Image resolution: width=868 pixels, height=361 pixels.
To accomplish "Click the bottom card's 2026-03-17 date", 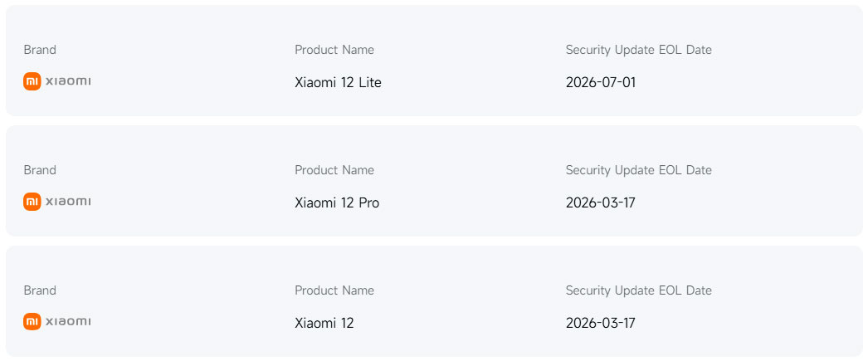I will point(601,323).
